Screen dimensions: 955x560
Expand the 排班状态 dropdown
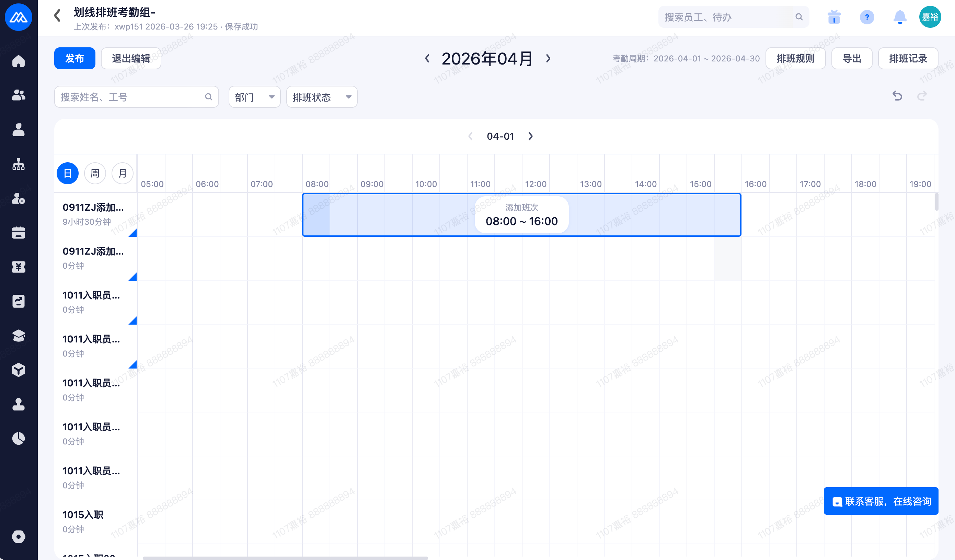coord(321,97)
